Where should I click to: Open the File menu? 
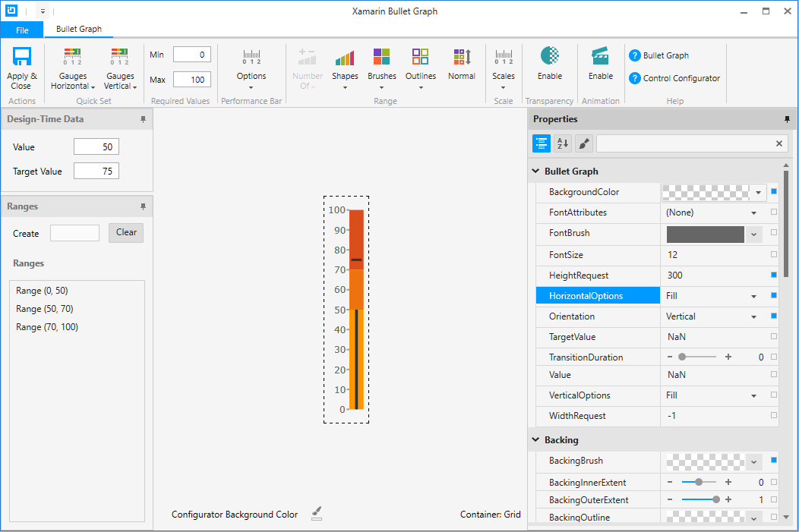[22, 30]
